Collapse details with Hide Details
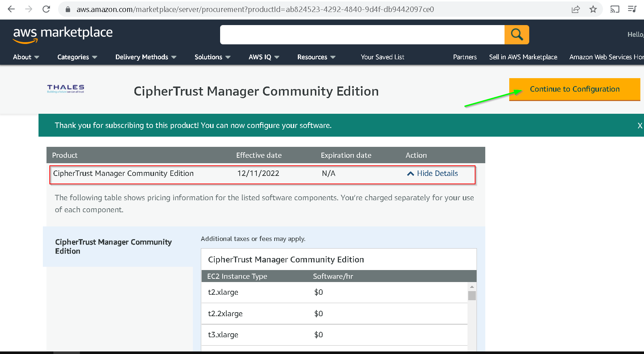The width and height of the screenshot is (644, 354). point(433,173)
